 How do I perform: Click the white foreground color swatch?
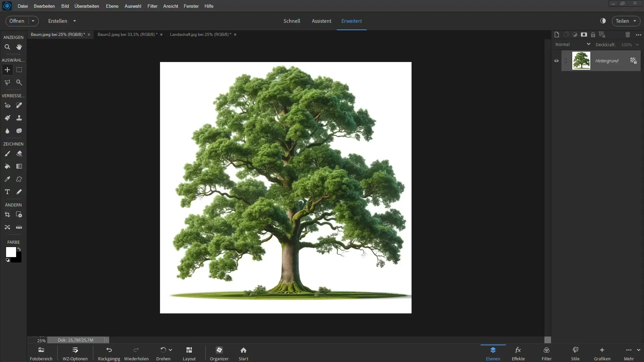click(x=11, y=252)
